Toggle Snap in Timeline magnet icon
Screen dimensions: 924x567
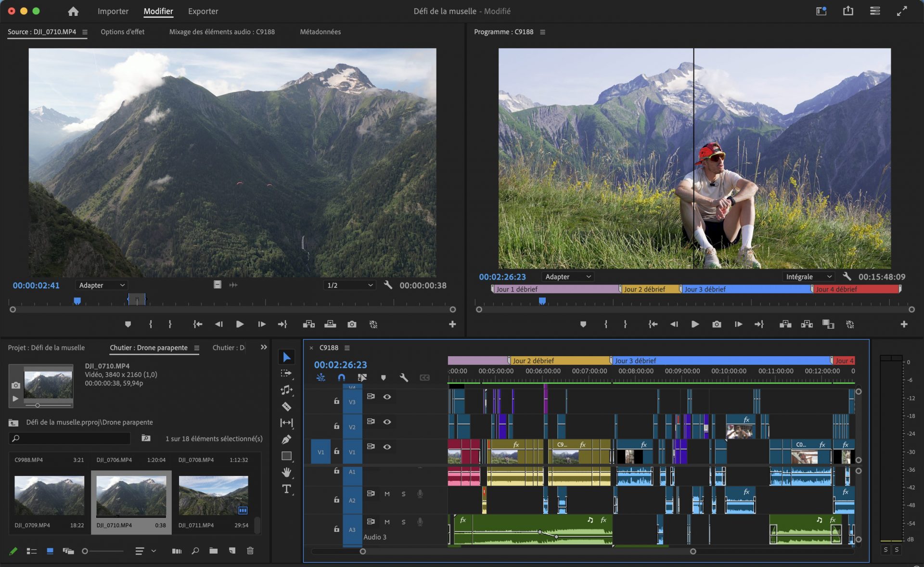(x=341, y=378)
